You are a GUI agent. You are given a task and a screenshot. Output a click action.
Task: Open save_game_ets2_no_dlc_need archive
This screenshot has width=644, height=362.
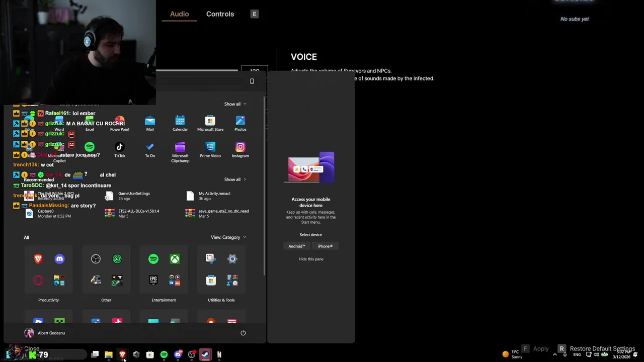(x=217, y=214)
